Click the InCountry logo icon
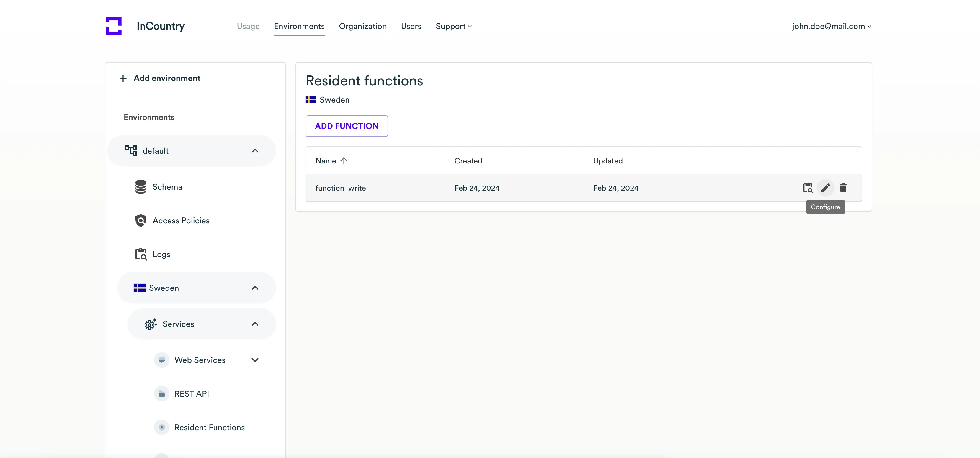This screenshot has width=980, height=458. (113, 26)
